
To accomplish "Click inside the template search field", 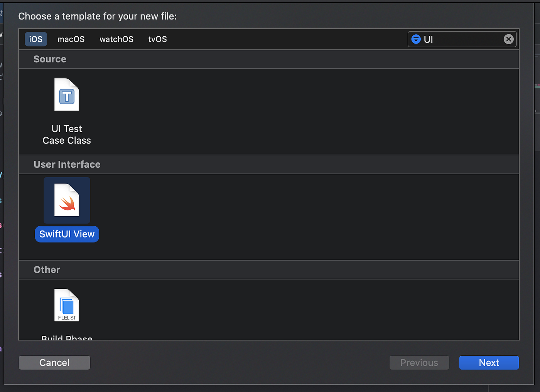I will [463, 39].
